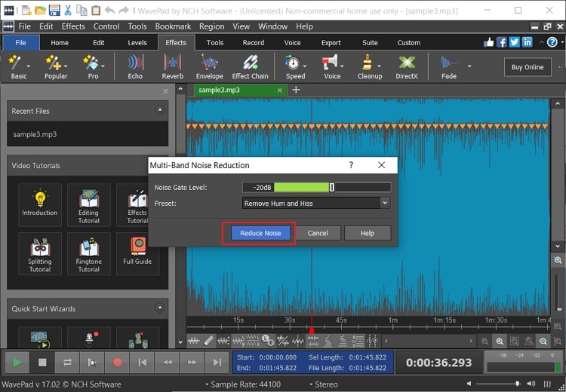Apply the Reverb effect
The height and width of the screenshot is (392, 566).
pyautogui.click(x=173, y=67)
